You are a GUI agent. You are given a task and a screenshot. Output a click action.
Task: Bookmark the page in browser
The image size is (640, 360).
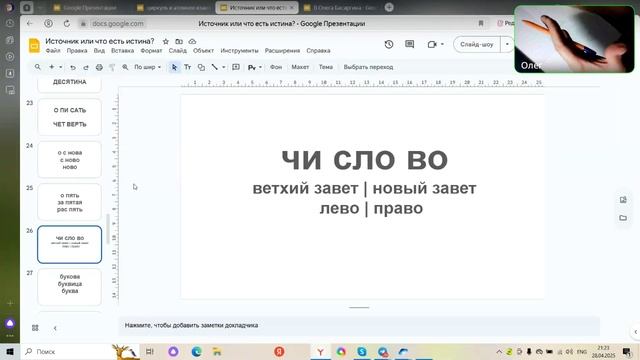tap(481, 24)
